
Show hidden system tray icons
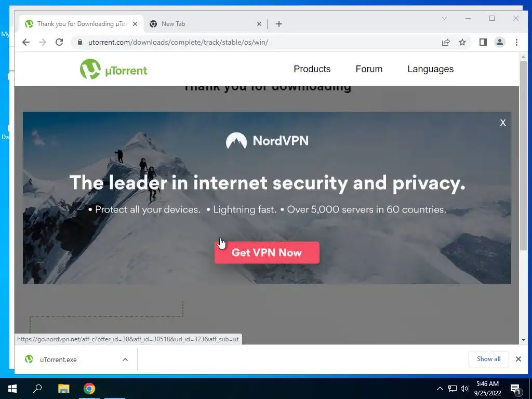[440, 389]
